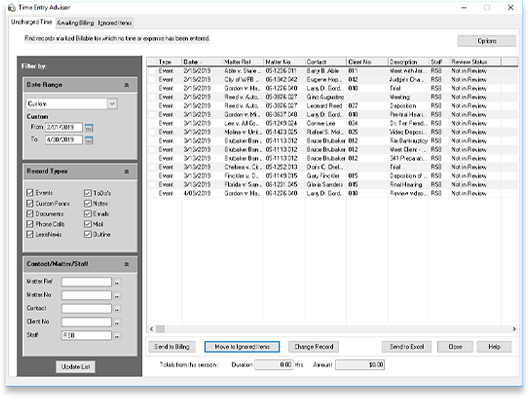Click the To date input field

tap(64, 140)
